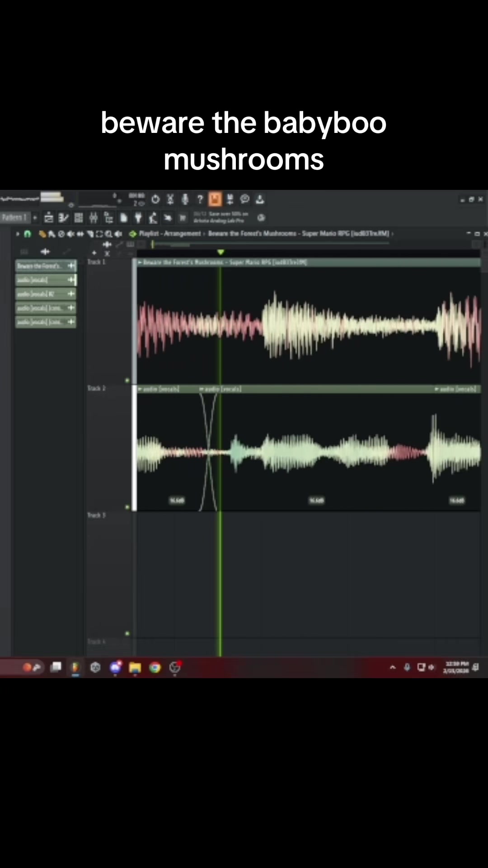This screenshot has width=488, height=868.
Task: Select 'Beware the Forest's...' in the picker panel
Action: pos(46,266)
